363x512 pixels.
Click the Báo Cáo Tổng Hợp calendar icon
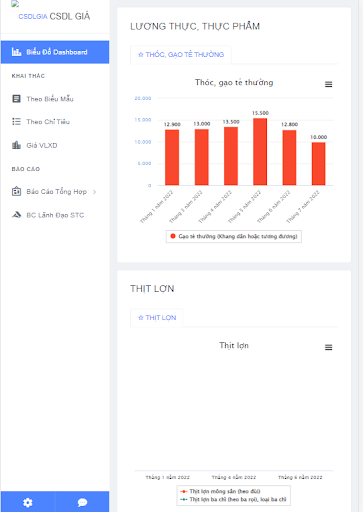[x=16, y=191]
